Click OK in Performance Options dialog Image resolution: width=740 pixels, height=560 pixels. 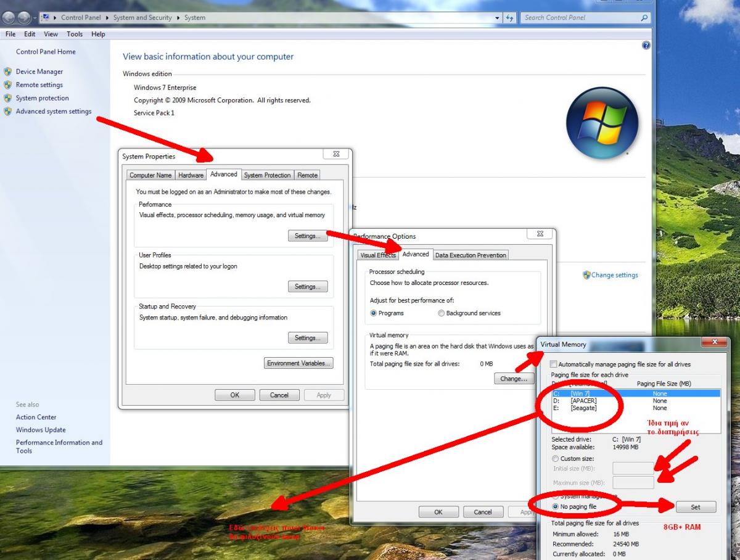[x=438, y=512]
